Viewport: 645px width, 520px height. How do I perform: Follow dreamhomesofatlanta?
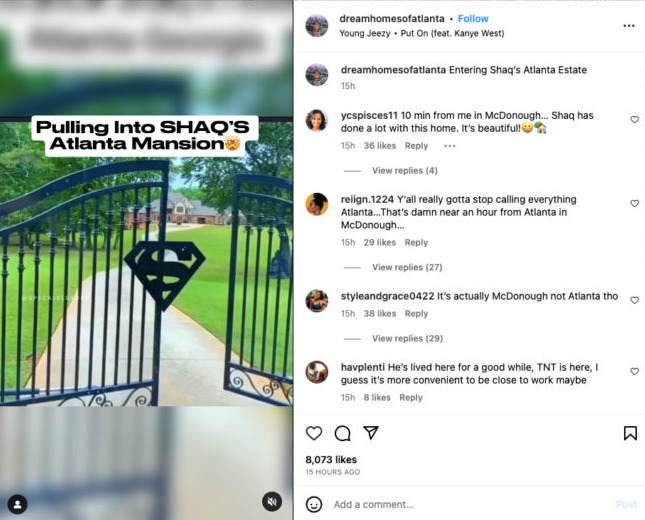pyautogui.click(x=473, y=19)
